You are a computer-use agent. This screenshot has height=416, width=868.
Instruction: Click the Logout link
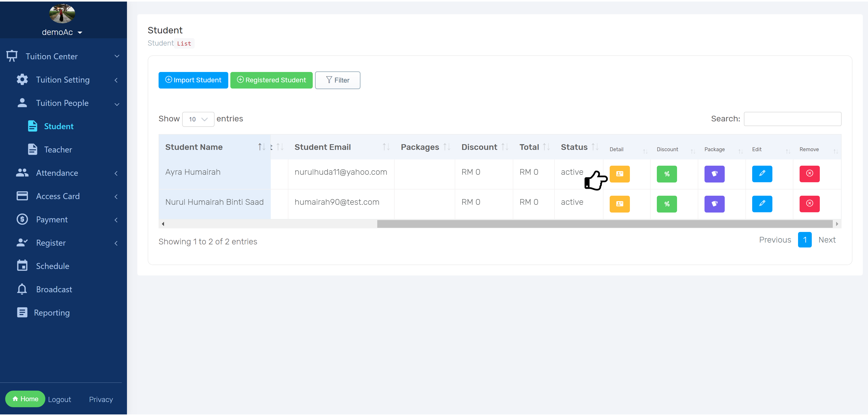pyautogui.click(x=59, y=399)
